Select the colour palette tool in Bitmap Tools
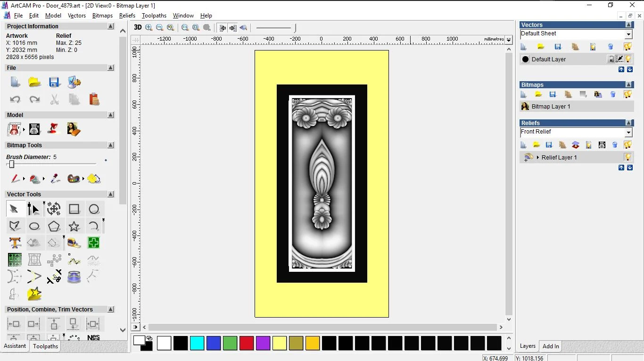The width and height of the screenshot is (644, 361). pos(73,179)
